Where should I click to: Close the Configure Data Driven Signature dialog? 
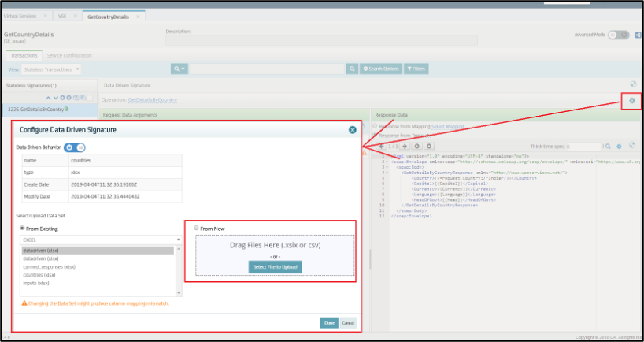pos(353,129)
